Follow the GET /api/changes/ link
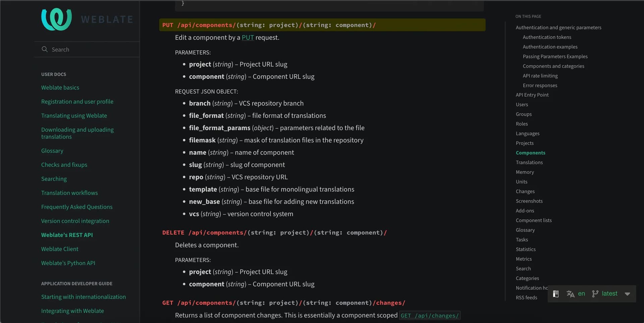The image size is (644, 323). point(429,316)
